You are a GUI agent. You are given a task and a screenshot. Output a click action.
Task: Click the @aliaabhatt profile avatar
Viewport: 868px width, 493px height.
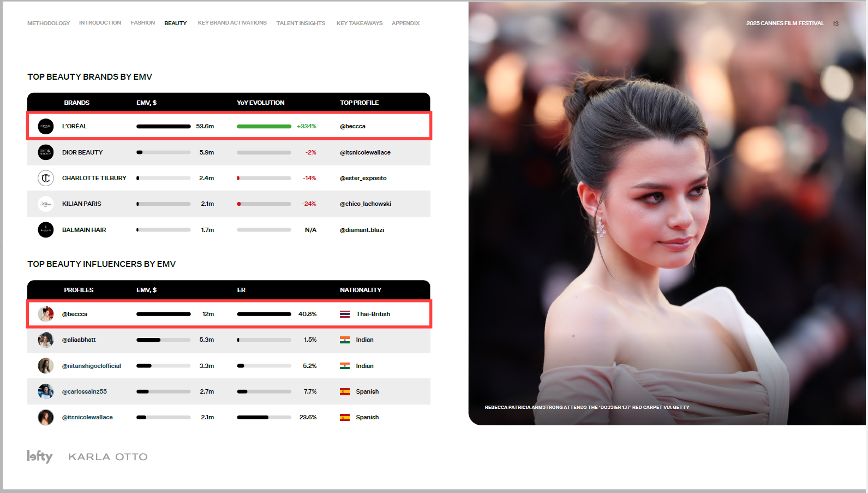[46, 340]
